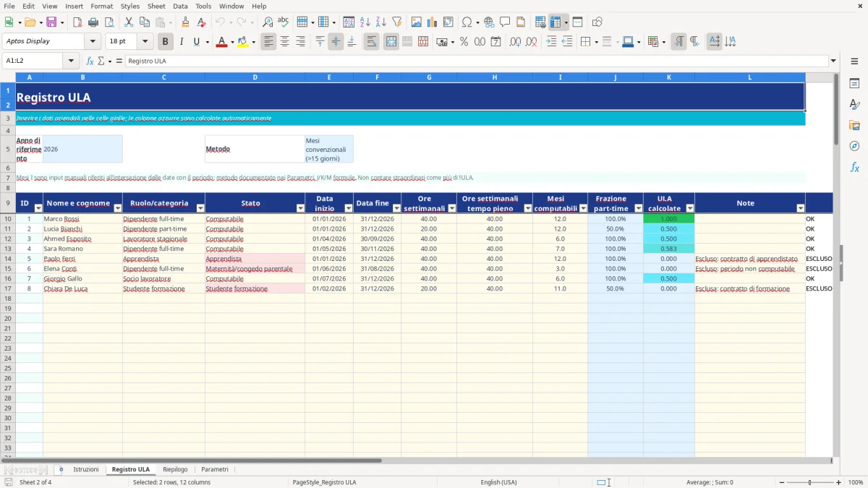
Task: Toggle Bold formatting
Action: 166,42
